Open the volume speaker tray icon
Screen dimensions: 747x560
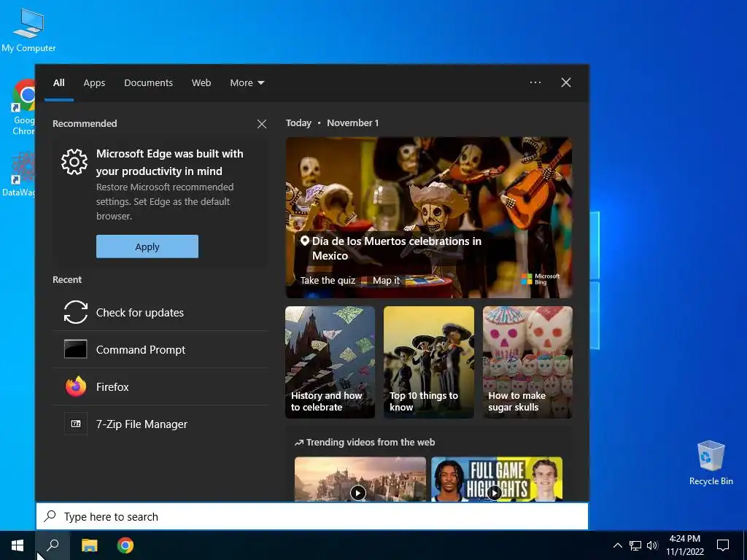point(652,545)
